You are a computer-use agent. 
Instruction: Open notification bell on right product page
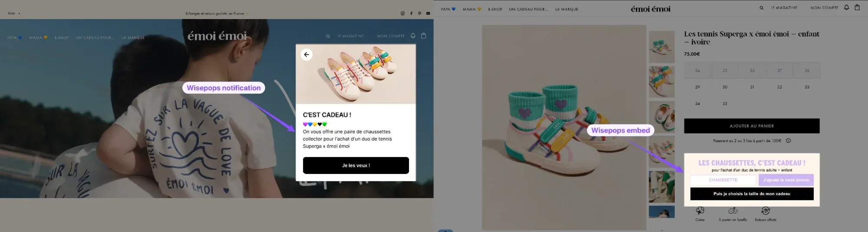click(x=846, y=7)
